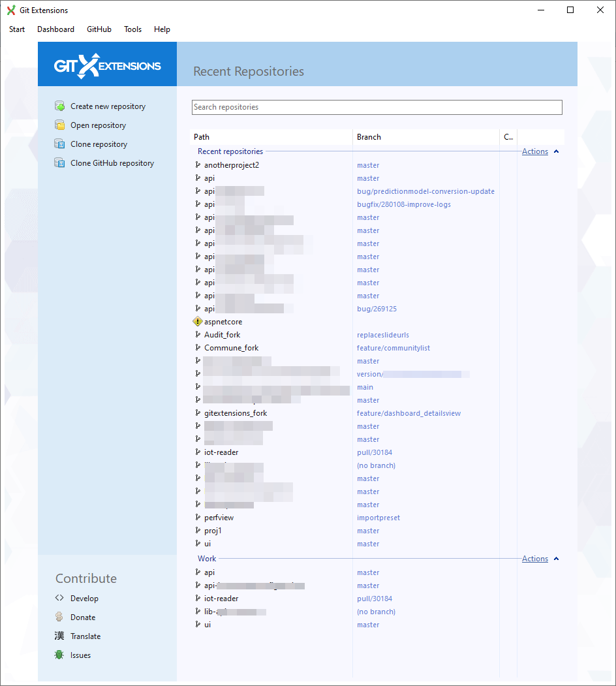
Task: Click the branch icon next to proj1
Action: click(198, 531)
